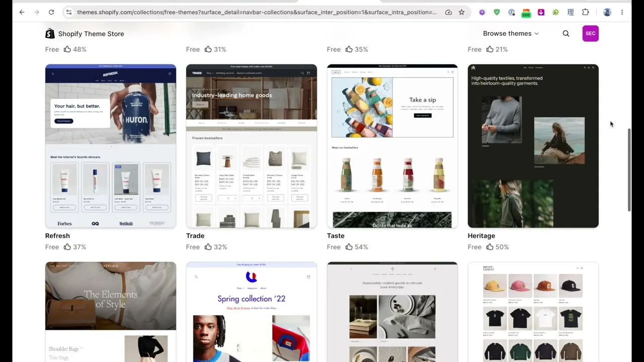Expand the Browse themes dropdown
Screen dimensions: 644x362
tap(511, 34)
